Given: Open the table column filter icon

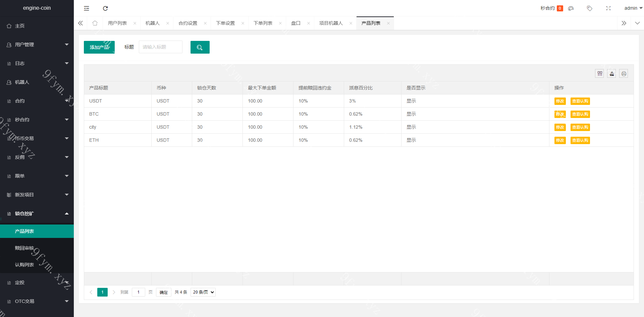Looking at the screenshot, I should click(599, 73).
